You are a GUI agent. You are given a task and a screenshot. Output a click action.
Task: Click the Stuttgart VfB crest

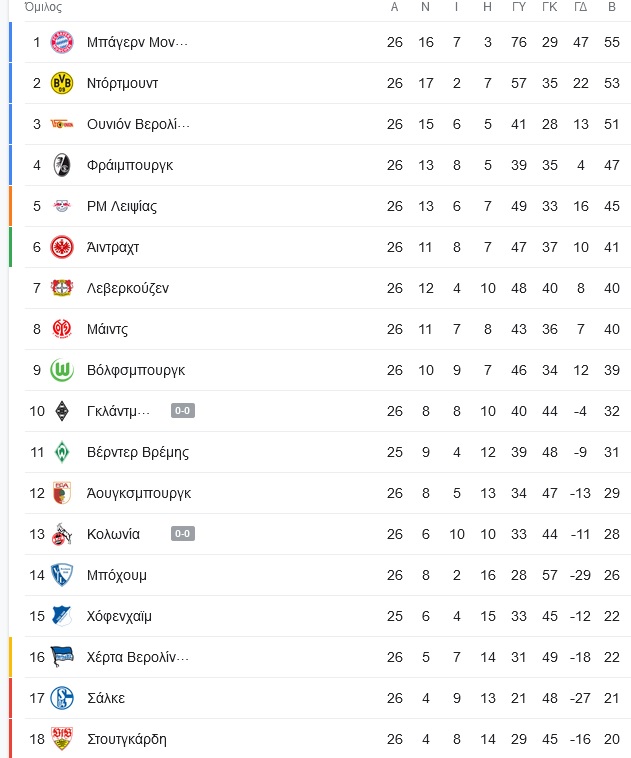coord(62,739)
